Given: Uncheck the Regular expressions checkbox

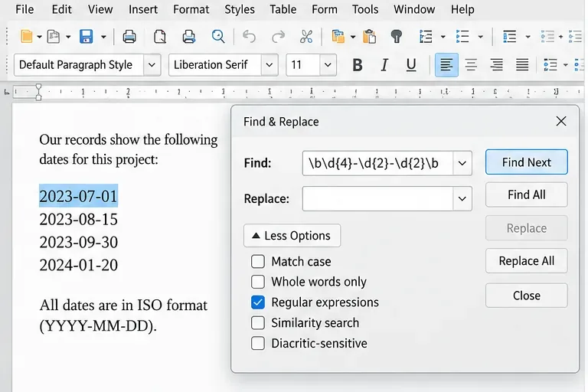Looking at the screenshot, I should tap(258, 302).
